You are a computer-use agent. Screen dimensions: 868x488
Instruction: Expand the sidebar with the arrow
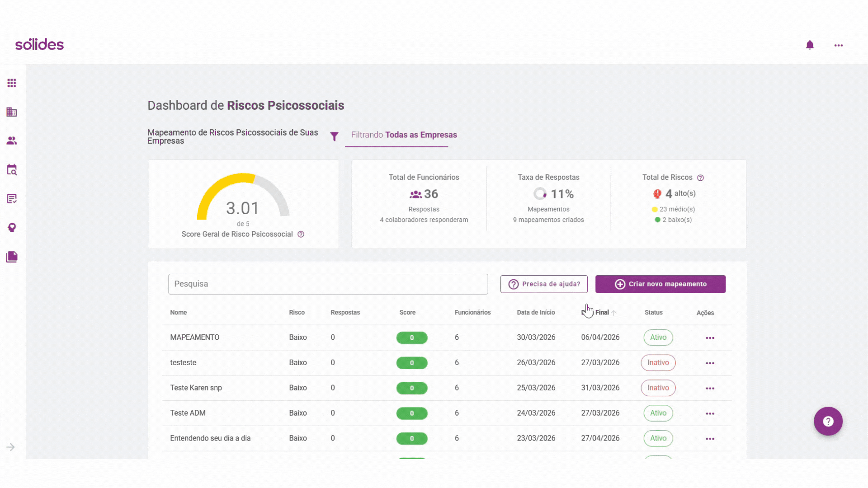pyautogui.click(x=11, y=447)
